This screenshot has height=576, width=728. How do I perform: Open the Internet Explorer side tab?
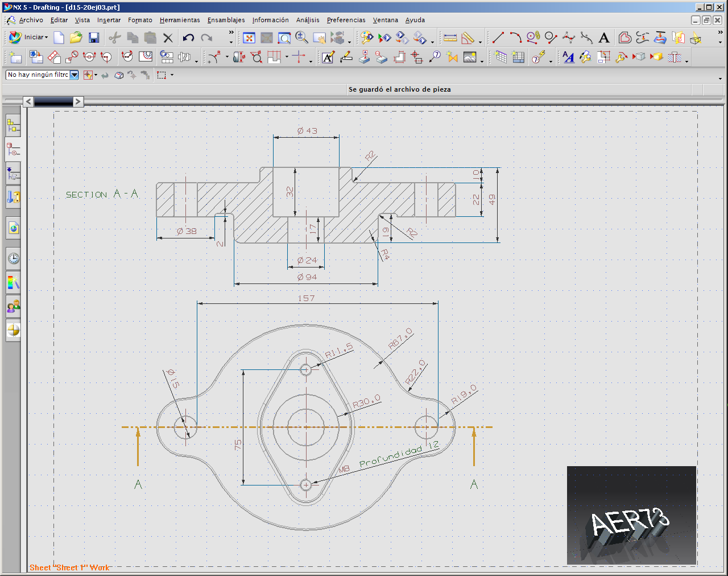click(14, 228)
